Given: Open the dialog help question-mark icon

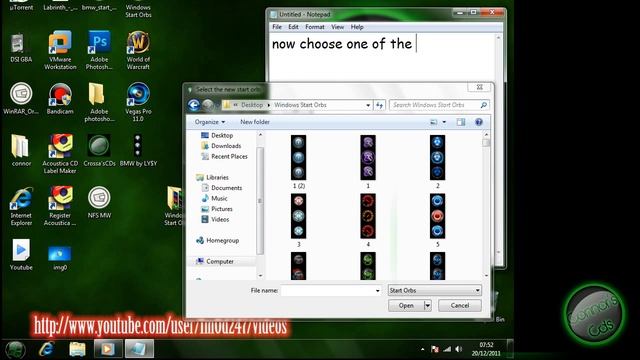Looking at the screenshot, I should point(479,122).
